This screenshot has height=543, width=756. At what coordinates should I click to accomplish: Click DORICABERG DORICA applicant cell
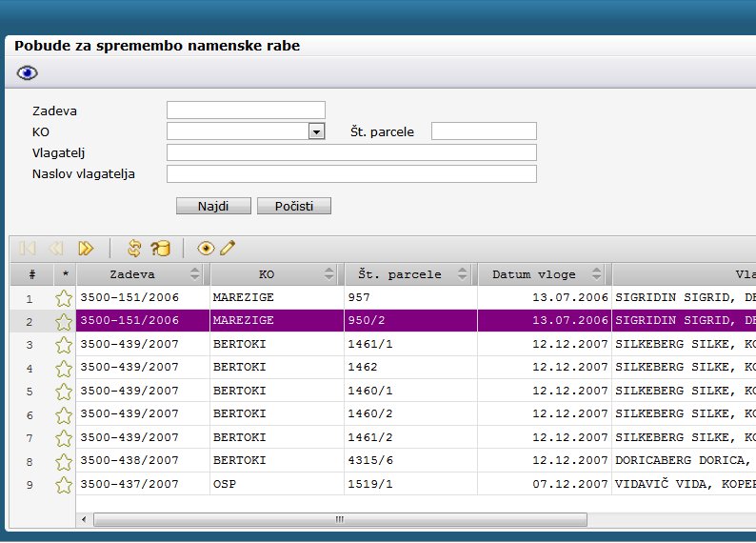pyautogui.click(x=684, y=460)
